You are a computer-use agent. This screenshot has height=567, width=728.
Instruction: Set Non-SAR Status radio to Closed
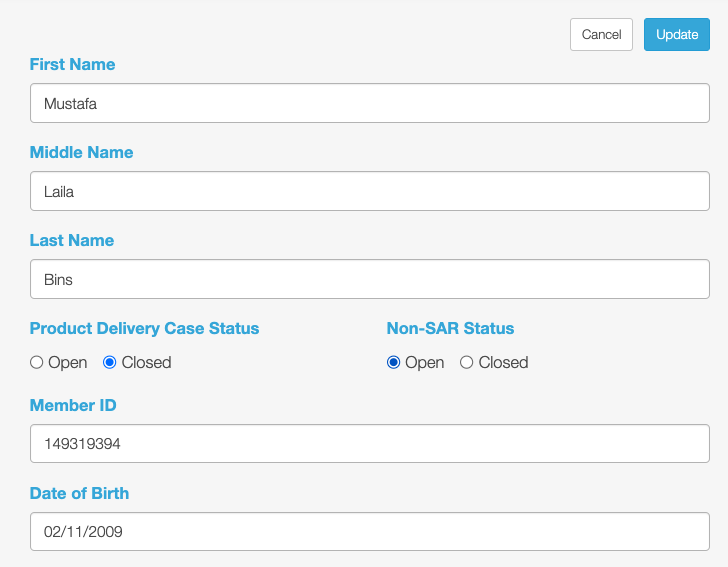point(466,362)
